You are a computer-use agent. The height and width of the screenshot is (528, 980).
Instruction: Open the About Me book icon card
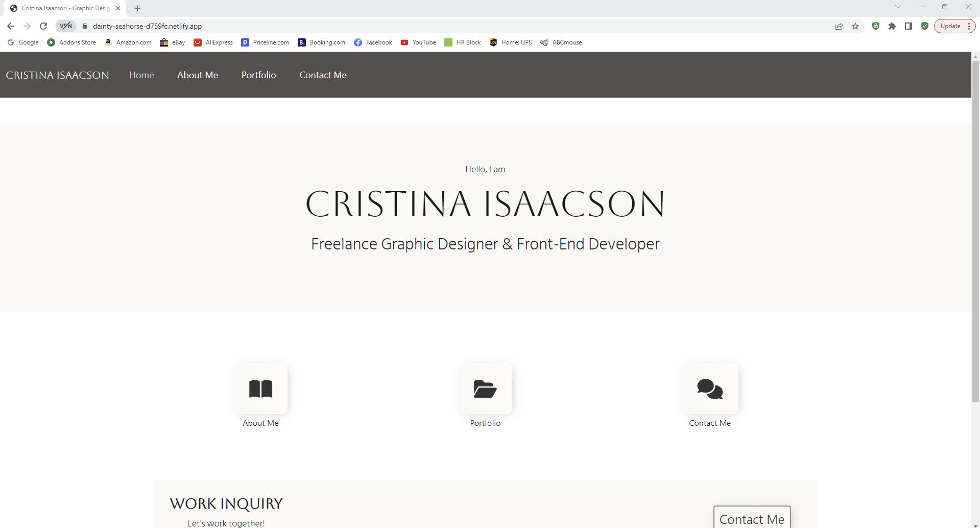(x=260, y=388)
